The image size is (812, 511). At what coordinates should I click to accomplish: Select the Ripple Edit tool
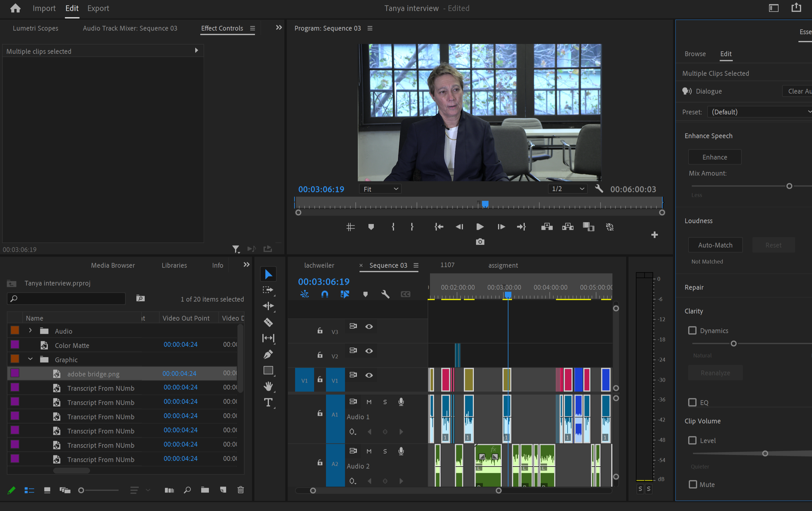(268, 306)
